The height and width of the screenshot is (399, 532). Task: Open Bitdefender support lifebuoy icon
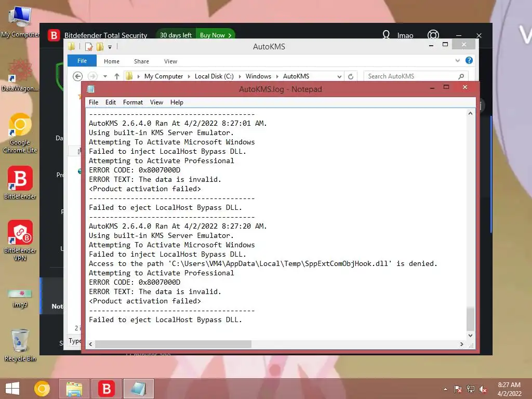pos(433,35)
